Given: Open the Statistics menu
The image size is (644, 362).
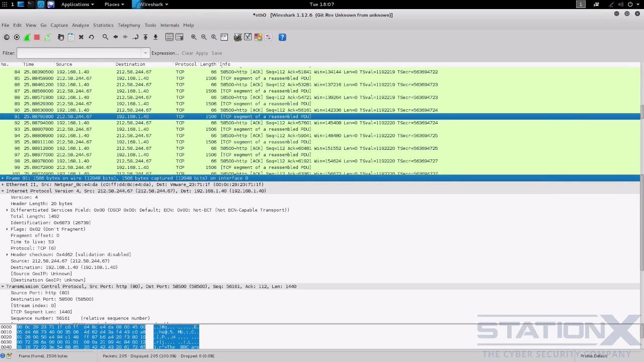Looking at the screenshot, I should 103,25.
